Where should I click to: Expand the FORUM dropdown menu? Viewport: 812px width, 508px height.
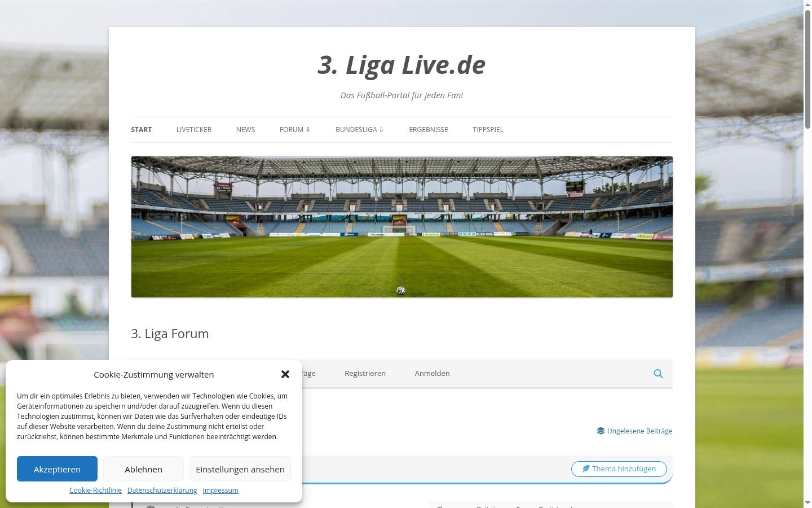coord(295,129)
